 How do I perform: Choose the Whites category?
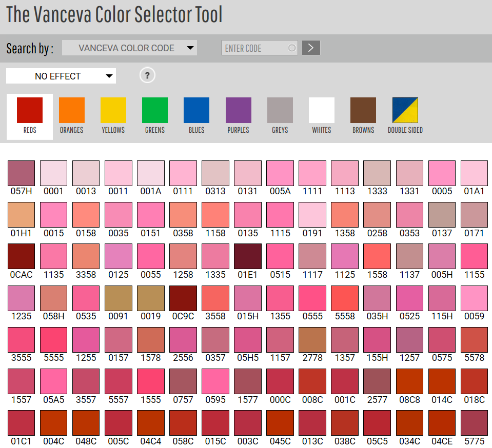point(322,116)
